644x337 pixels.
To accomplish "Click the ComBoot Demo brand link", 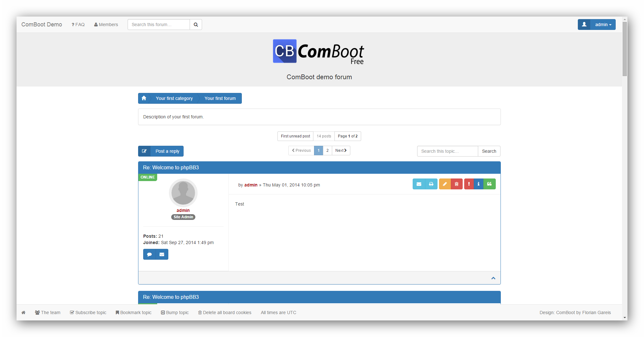I will tap(42, 25).
